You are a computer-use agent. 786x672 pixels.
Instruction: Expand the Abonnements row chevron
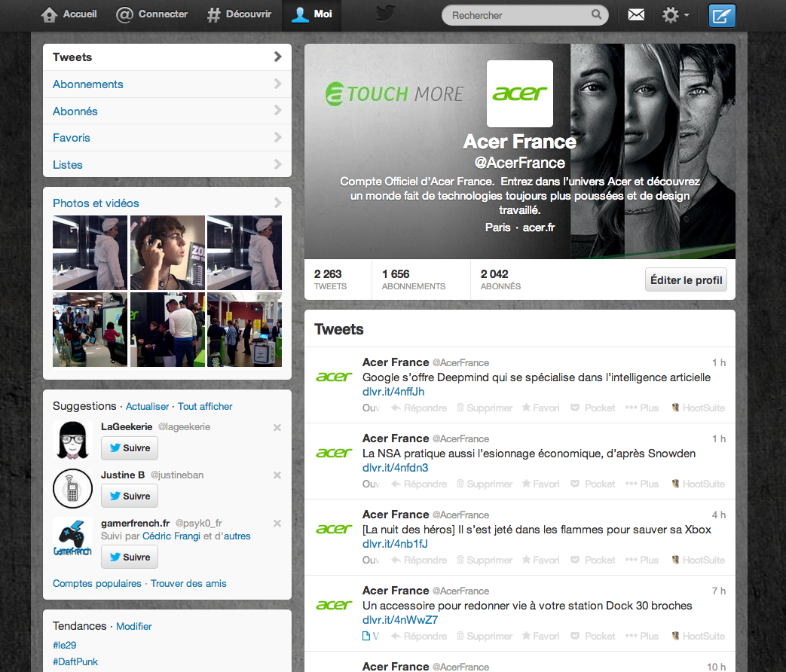[278, 84]
